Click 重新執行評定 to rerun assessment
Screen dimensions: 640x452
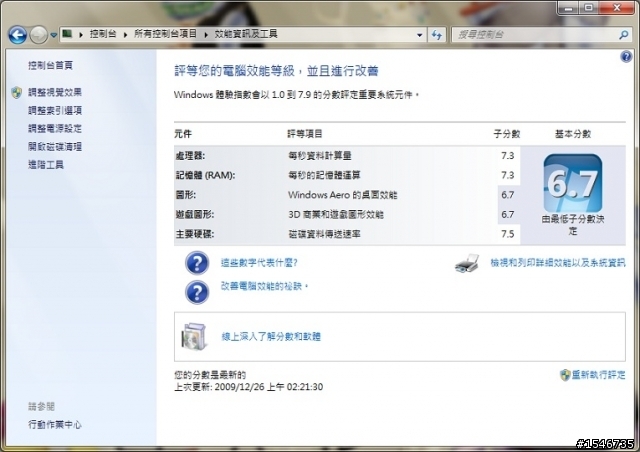click(598, 374)
